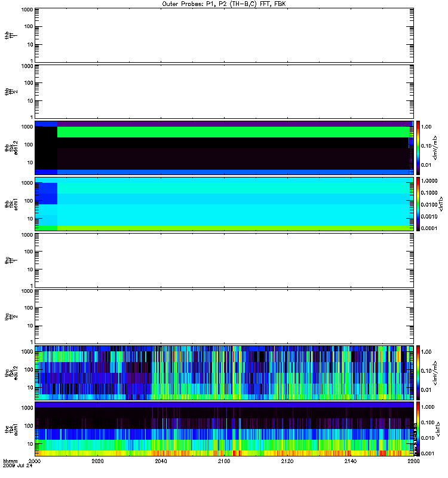Click the <|nT|> unit label beside thc scm1
This screenshot has height=478, width=448.
438,429
